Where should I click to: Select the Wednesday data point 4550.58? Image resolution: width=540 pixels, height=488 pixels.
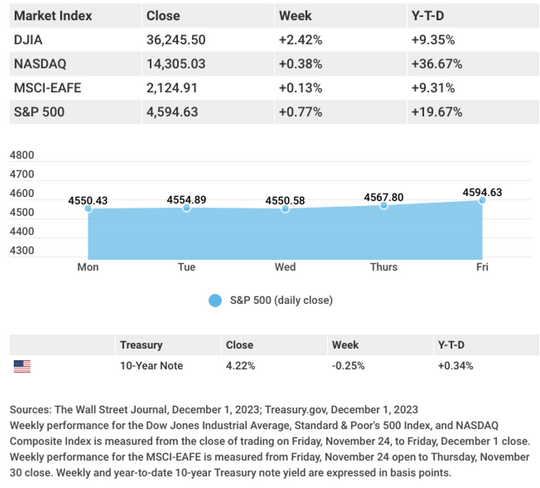(285, 208)
